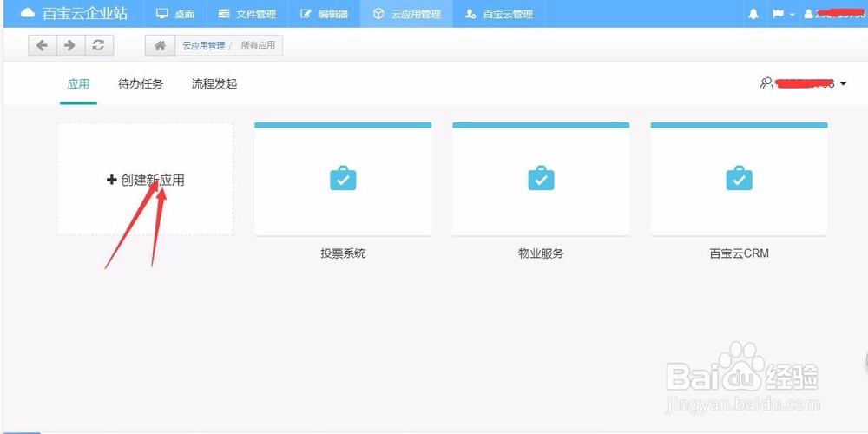The height and width of the screenshot is (434, 868).
Task: Open the 编辑器 menu
Action: tap(324, 14)
